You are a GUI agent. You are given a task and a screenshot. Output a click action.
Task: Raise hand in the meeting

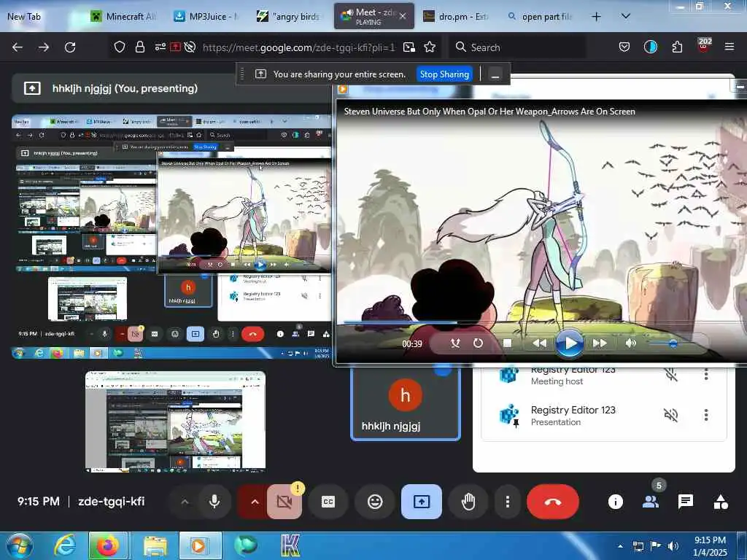coord(468,502)
